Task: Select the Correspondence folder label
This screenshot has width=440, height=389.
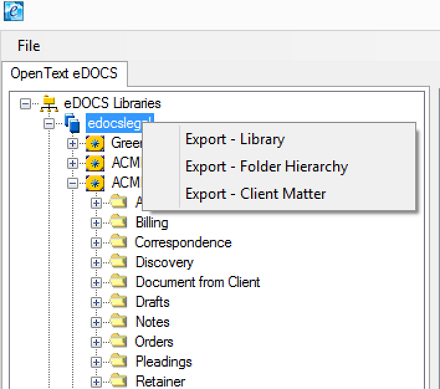Action: pos(183,243)
